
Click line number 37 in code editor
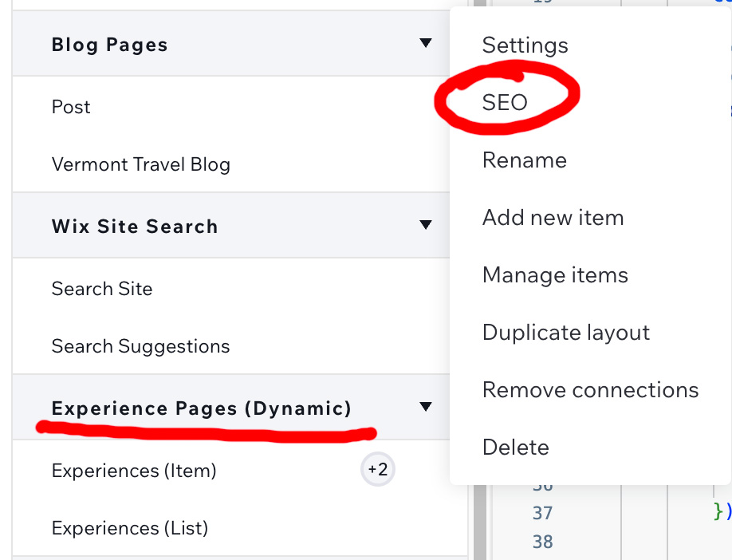(542, 513)
